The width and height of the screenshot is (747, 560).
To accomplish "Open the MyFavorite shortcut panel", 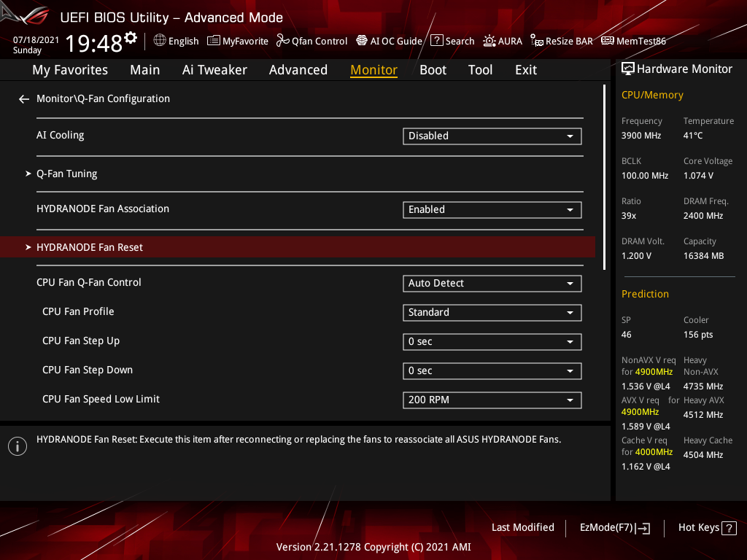I will [x=238, y=41].
